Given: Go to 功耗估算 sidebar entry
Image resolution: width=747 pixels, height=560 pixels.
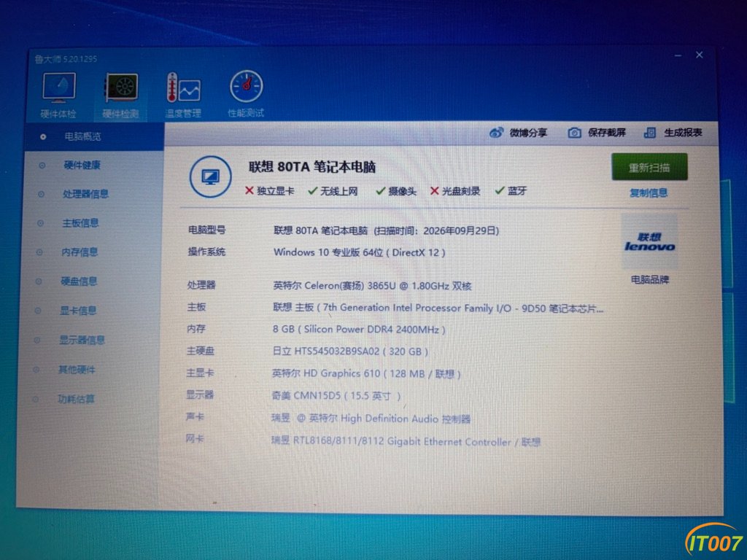Looking at the screenshot, I should pyautogui.click(x=76, y=399).
